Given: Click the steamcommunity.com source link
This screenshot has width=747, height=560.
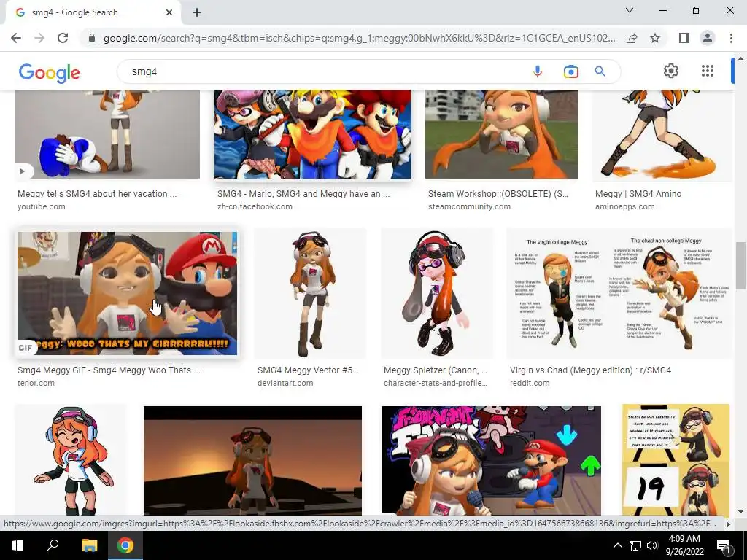Looking at the screenshot, I should click(469, 206).
